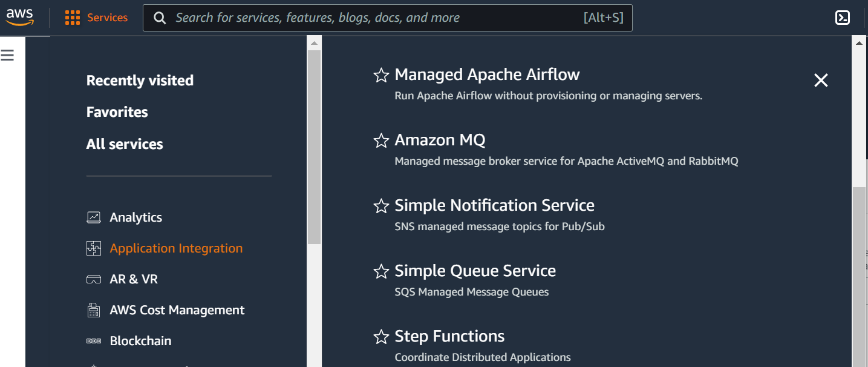Screen dimensions: 868x367
Task: Star Amazon MQ as favorite
Action: (381, 141)
